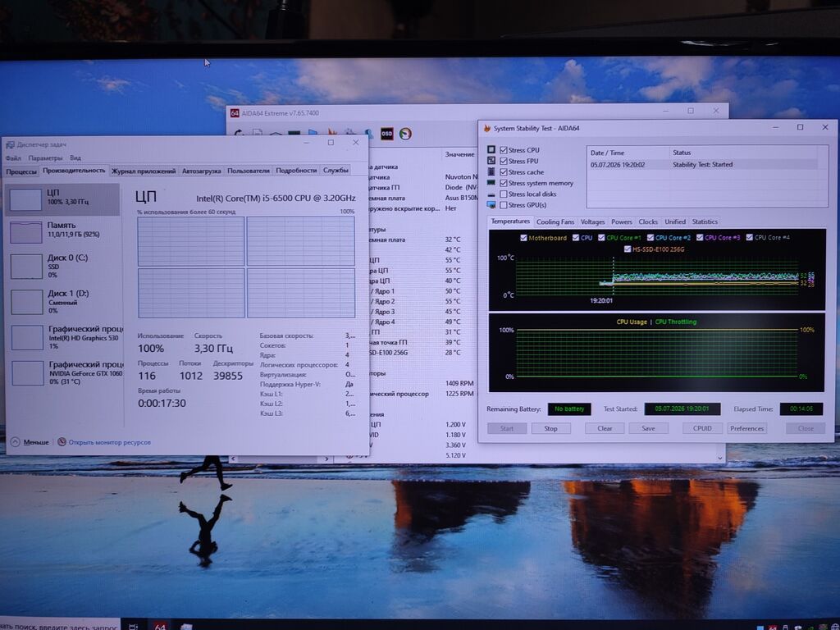Select the Память graph thumbnail
The height and width of the screenshot is (630, 840).
pyautogui.click(x=25, y=232)
